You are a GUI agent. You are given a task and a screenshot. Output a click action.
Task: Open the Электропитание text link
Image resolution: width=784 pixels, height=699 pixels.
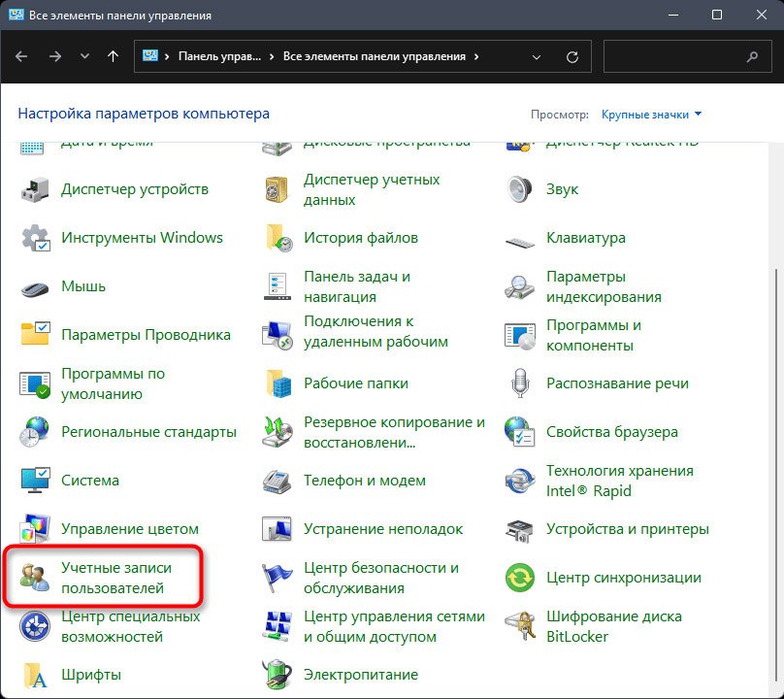coord(361,675)
